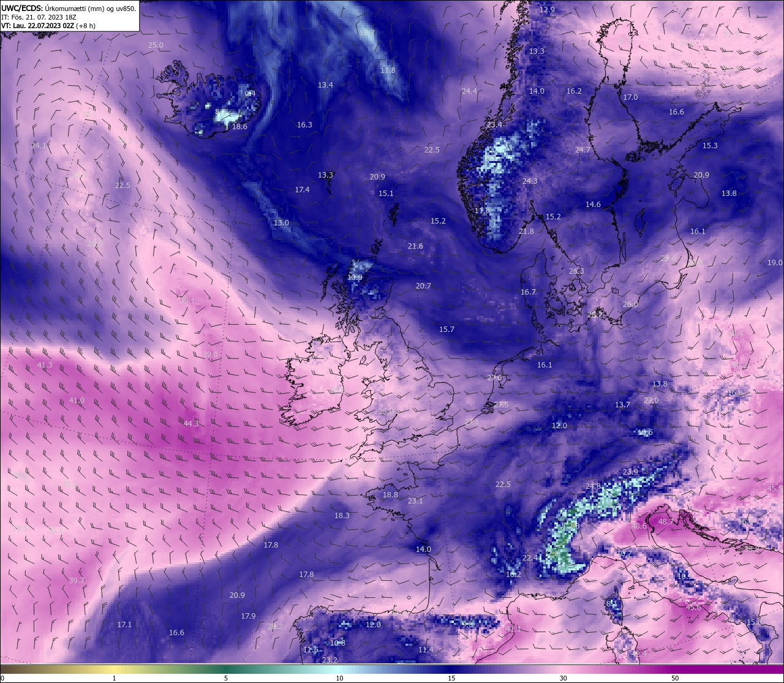Click the 17.9 value northwest of Spain
Viewport: 784px width, 683px height.
pyautogui.click(x=248, y=616)
